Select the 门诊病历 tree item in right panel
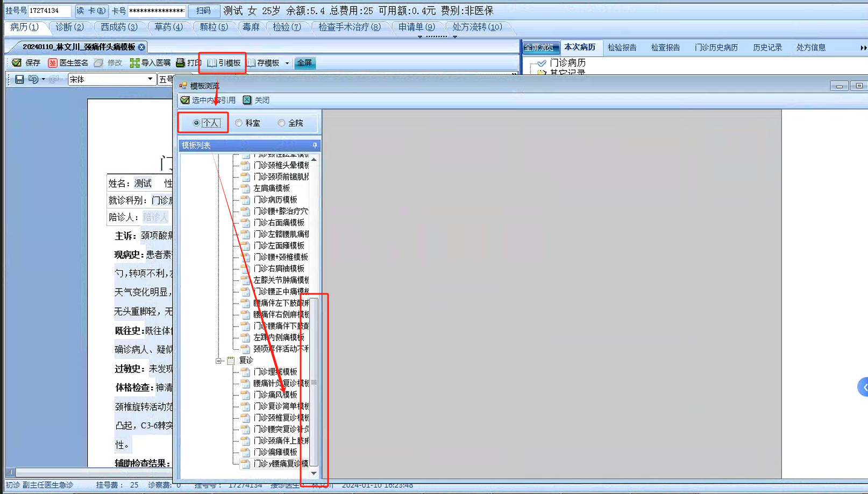The image size is (868, 494). pos(568,63)
